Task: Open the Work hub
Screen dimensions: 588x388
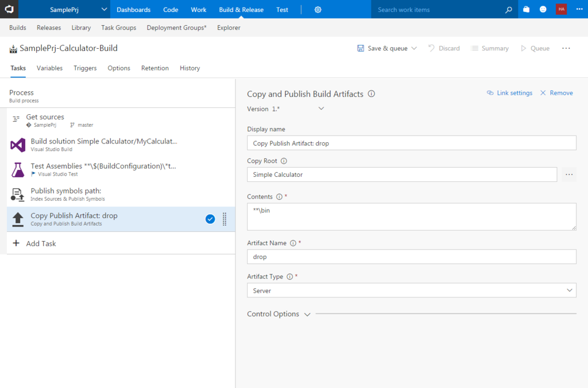Action: [198, 10]
